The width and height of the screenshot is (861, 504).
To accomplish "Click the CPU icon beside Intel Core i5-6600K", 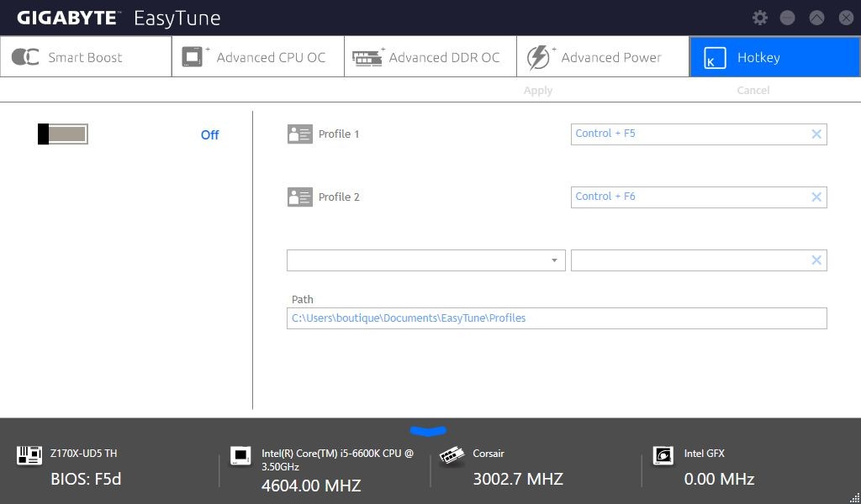I will tap(240, 455).
